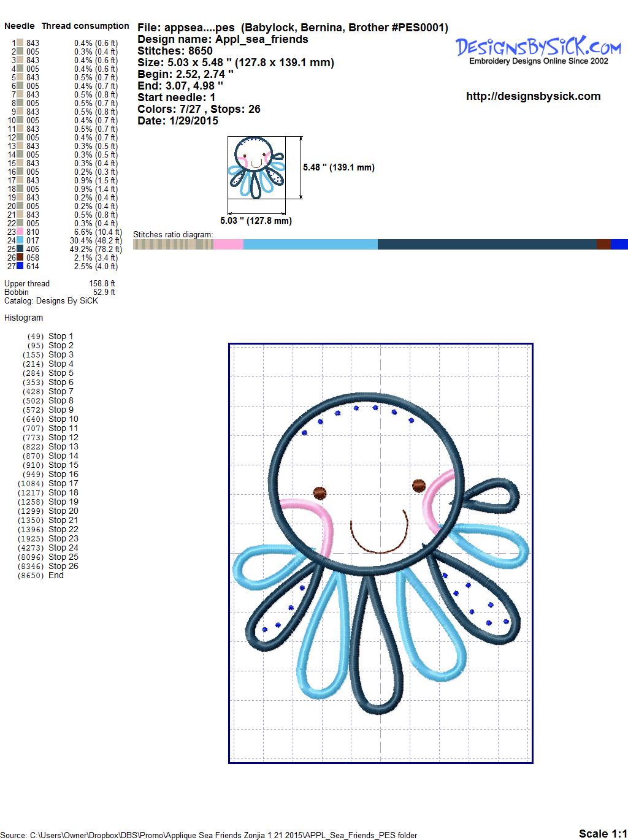
Task: Select the End entry in histogram list
Action: point(56,575)
